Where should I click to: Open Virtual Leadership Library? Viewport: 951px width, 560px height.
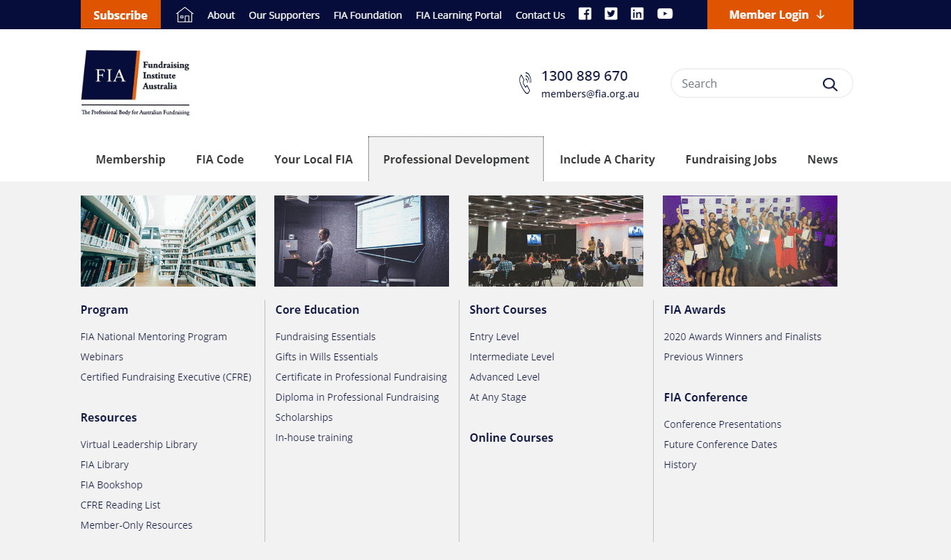pos(139,445)
